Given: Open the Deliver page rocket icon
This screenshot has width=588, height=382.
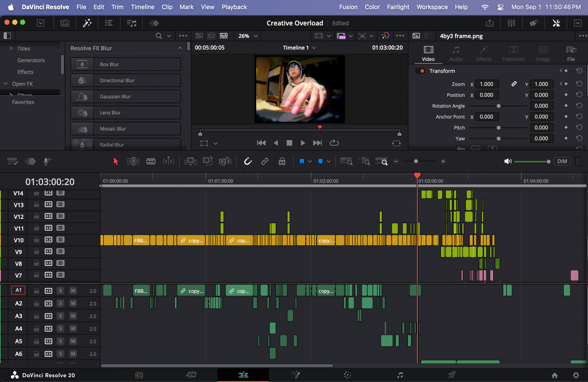Looking at the screenshot, I should tap(452, 375).
